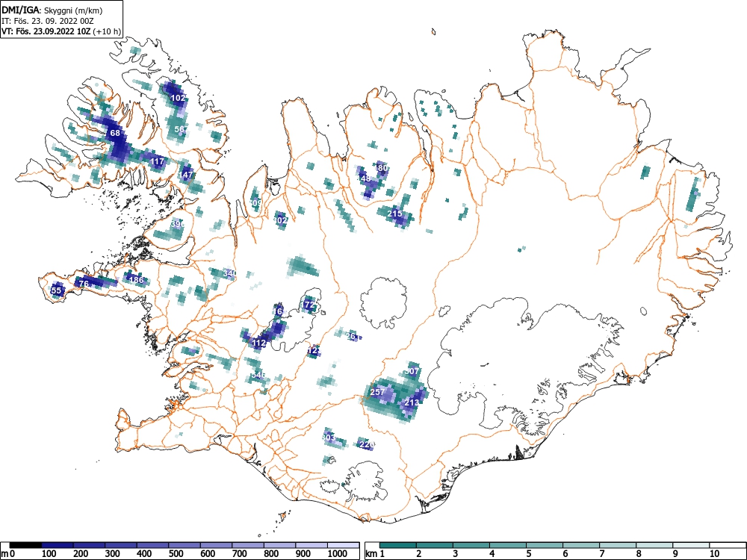This screenshot has height=560, width=747.
Task: Select the 5–6 km legend swatch
Action: pyautogui.click(x=545, y=545)
